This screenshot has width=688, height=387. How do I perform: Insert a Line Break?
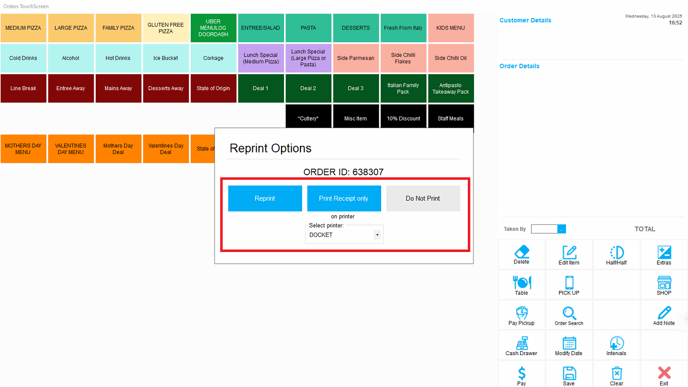[x=23, y=88]
